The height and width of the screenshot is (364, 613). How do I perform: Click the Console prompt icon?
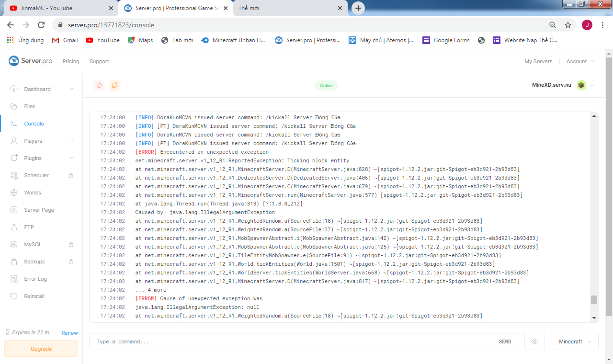(14, 124)
